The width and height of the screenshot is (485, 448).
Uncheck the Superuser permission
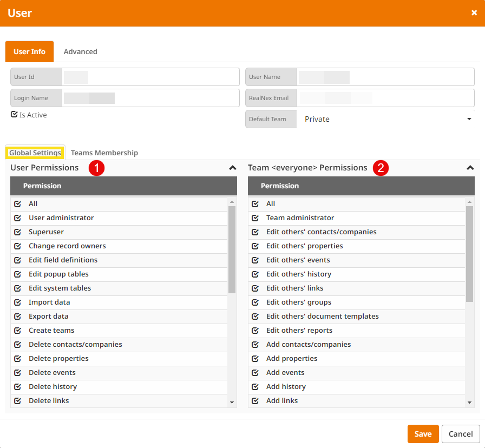coord(18,232)
